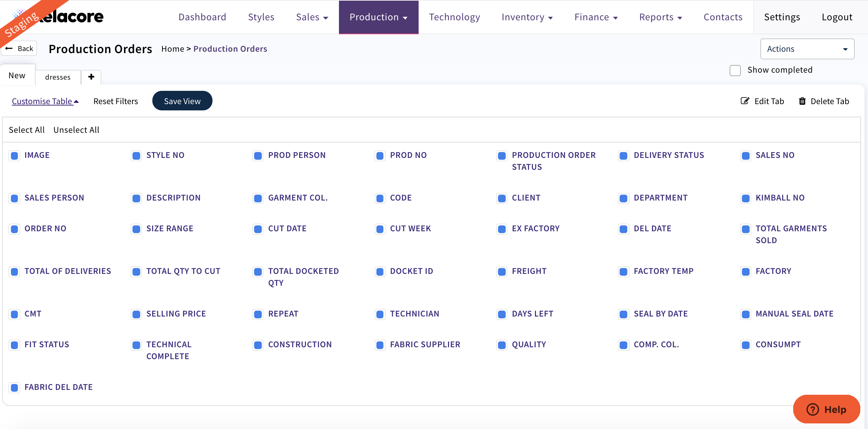868x429 pixels.
Task: Click the Edit Tab pencil icon
Action: [745, 101]
